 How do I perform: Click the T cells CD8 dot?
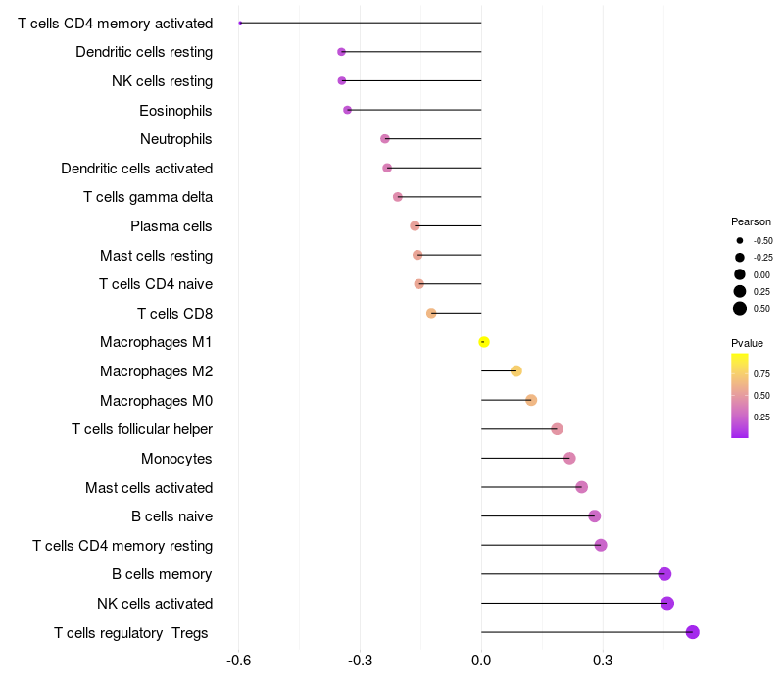click(431, 313)
